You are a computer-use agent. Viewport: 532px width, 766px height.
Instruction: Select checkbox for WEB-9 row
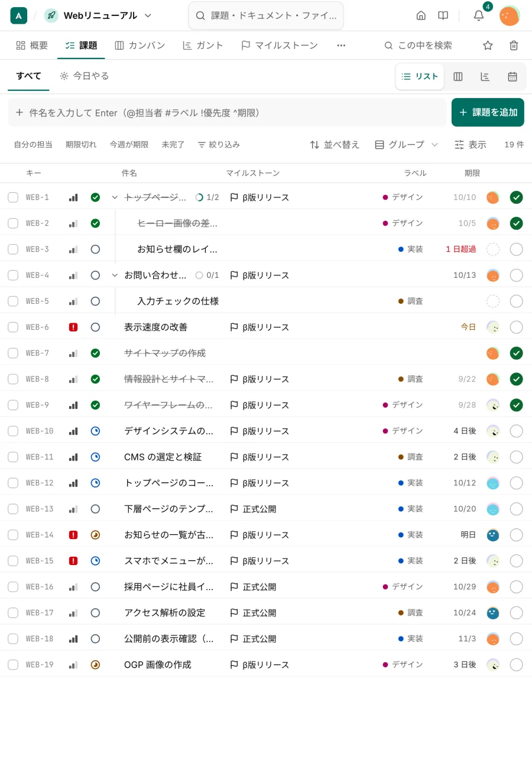click(13, 405)
